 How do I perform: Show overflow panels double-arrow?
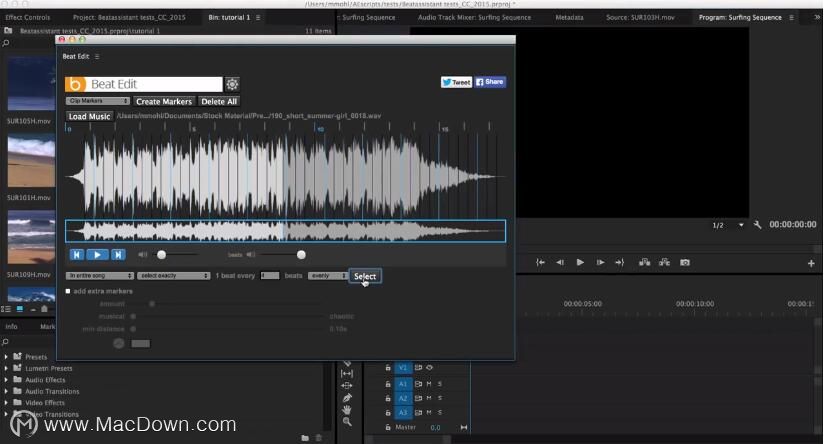[x=817, y=17]
